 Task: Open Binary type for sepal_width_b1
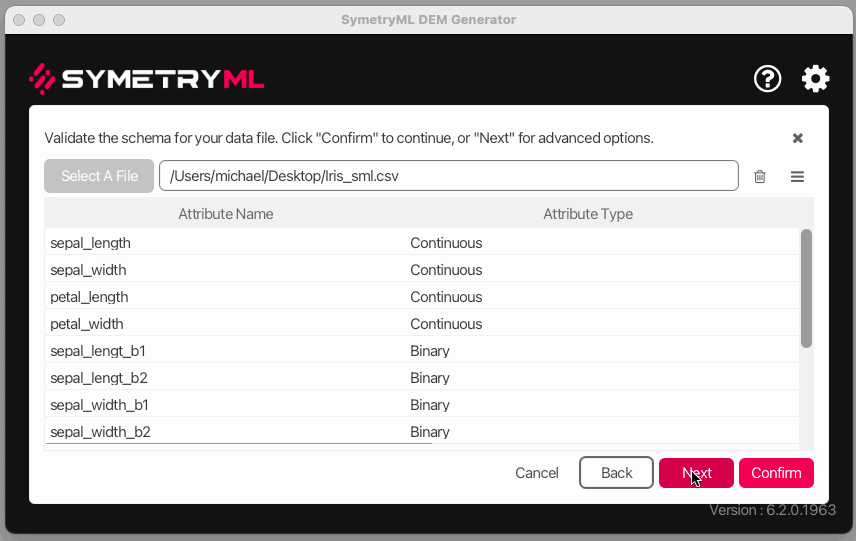pos(430,405)
